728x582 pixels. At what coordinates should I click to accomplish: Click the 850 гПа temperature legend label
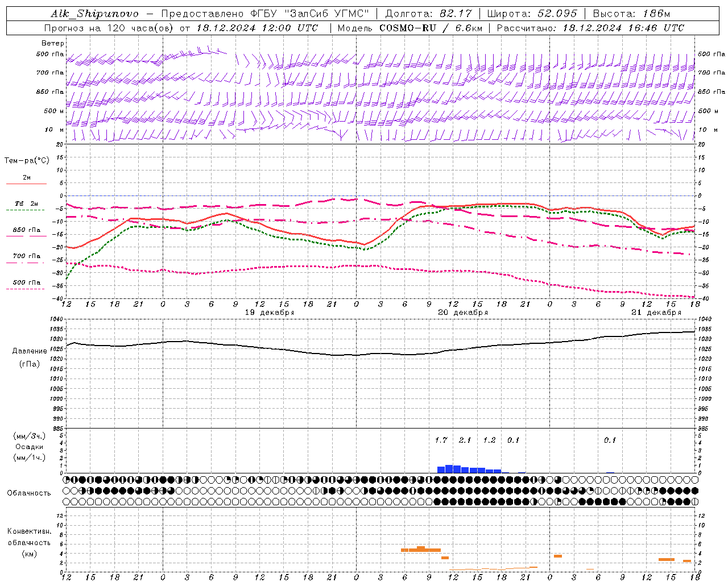(27, 230)
